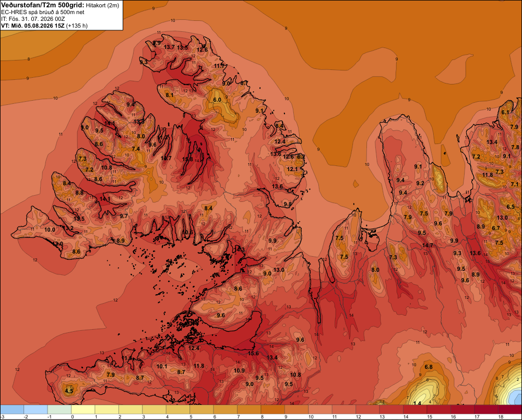This screenshot has width=522, height=420.
Task: Click the legend swatch between 11 and 12
Action: (x=344, y=410)
